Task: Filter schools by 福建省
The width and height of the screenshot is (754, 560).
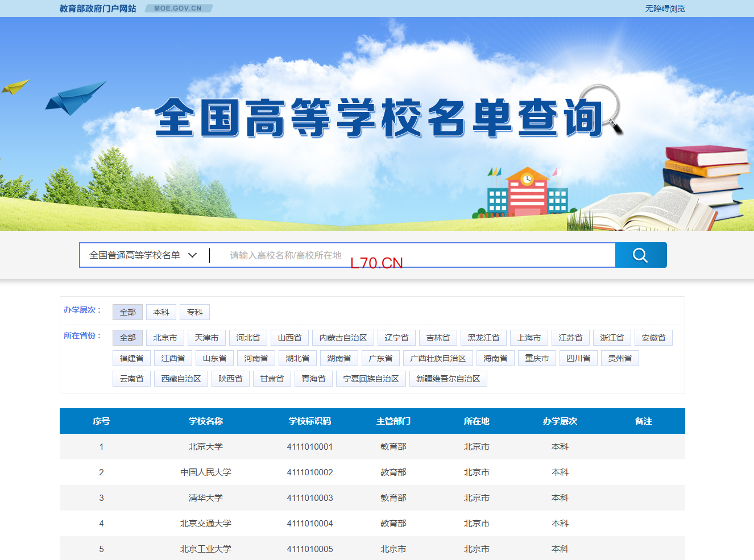Action: tap(131, 358)
